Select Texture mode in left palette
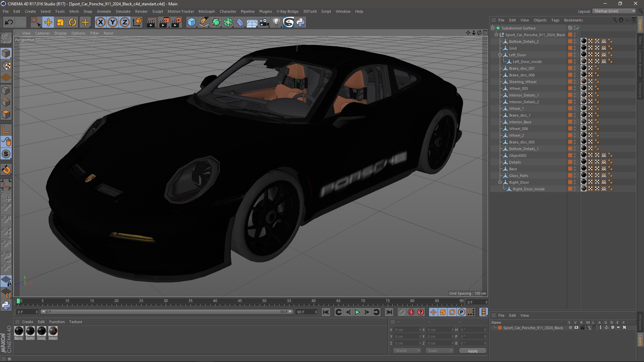Image resolution: width=644 pixels, height=362 pixels. pyautogui.click(x=6, y=66)
